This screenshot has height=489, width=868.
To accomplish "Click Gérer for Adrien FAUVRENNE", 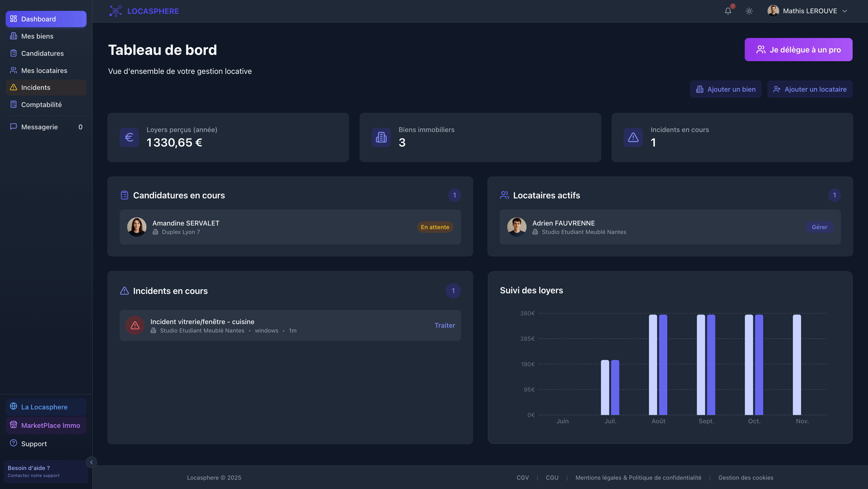I will click(819, 227).
